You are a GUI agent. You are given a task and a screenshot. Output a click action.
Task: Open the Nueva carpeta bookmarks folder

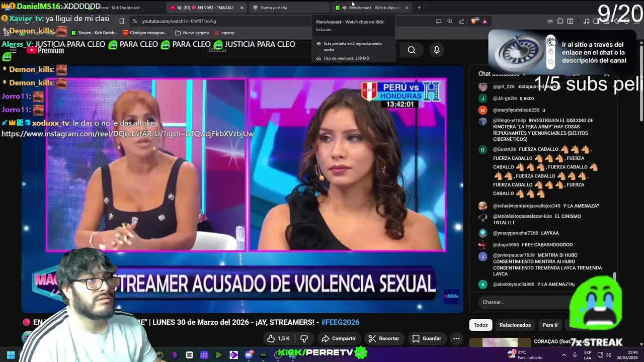[192, 33]
